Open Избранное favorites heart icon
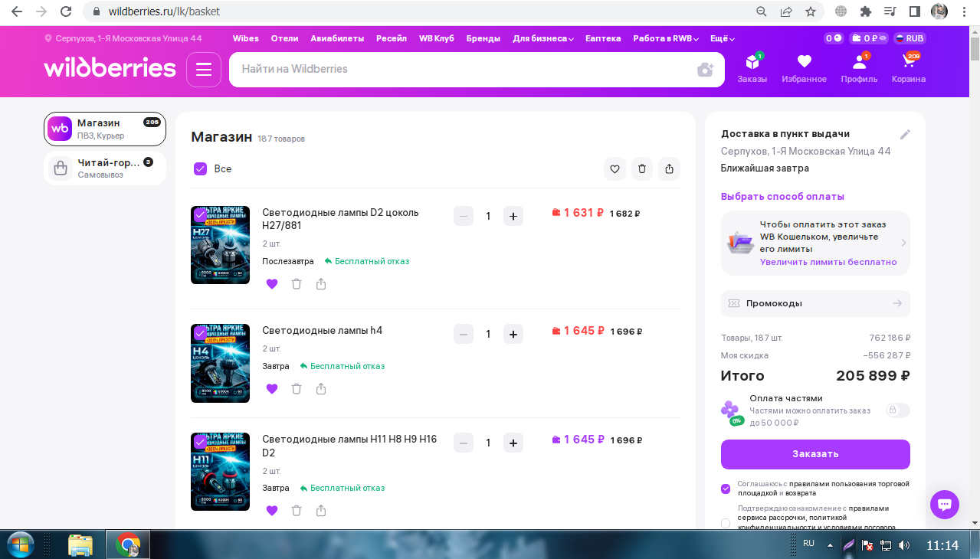Viewport: 980px width, 559px height. click(x=804, y=68)
